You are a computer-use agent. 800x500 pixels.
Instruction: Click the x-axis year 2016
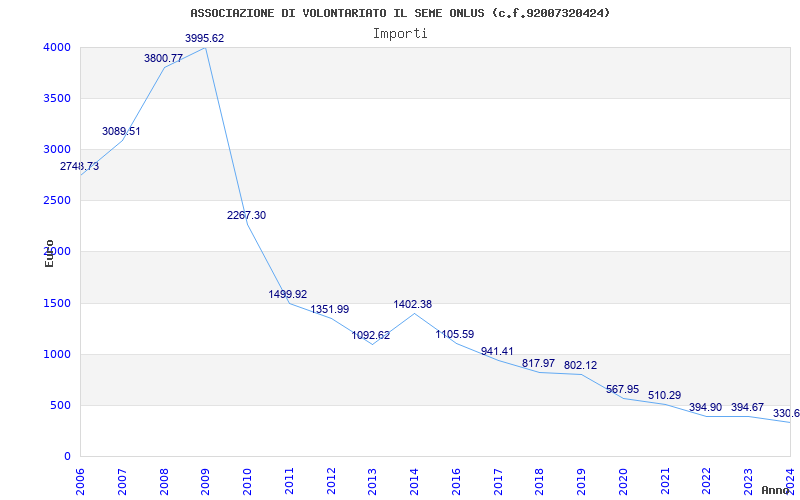tap(456, 482)
